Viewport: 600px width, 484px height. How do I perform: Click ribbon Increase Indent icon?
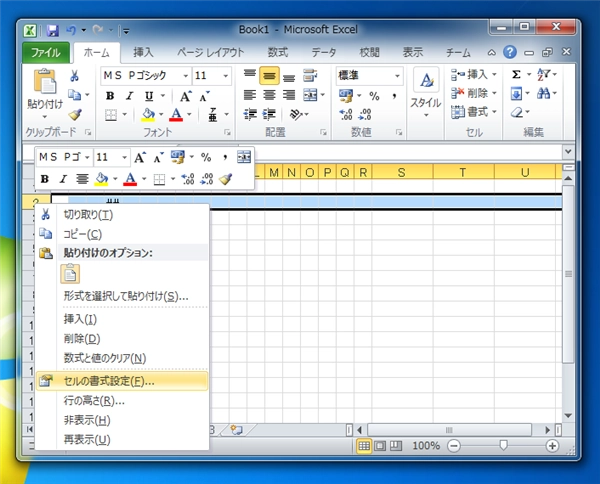[x=269, y=114]
